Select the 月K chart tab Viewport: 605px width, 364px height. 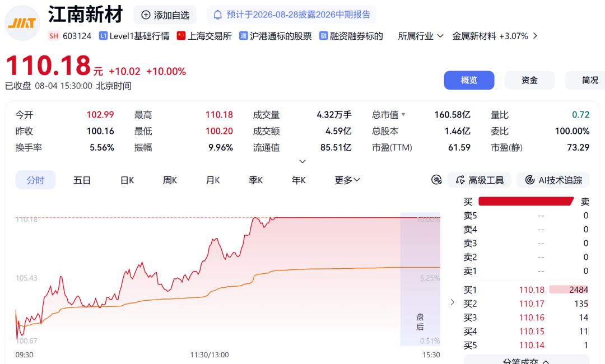(213, 180)
